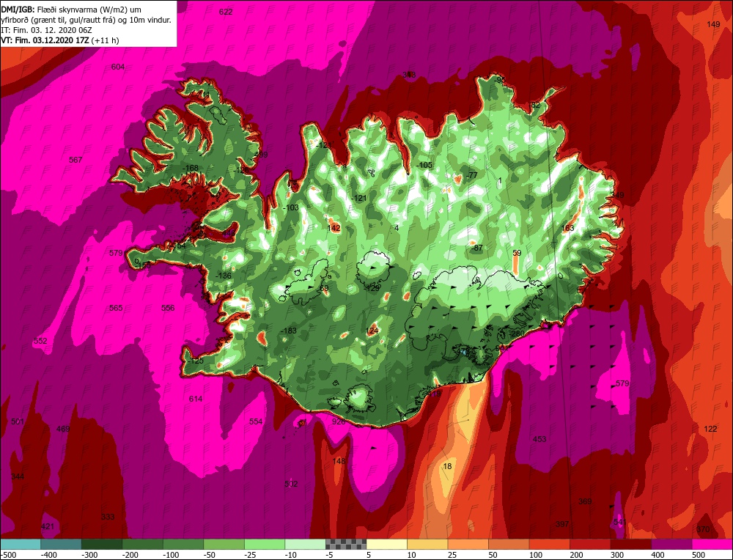Click the light green -25 to -10 swatch
Image resolution: width=733 pixels, height=560 pixels.
[x=265, y=544]
